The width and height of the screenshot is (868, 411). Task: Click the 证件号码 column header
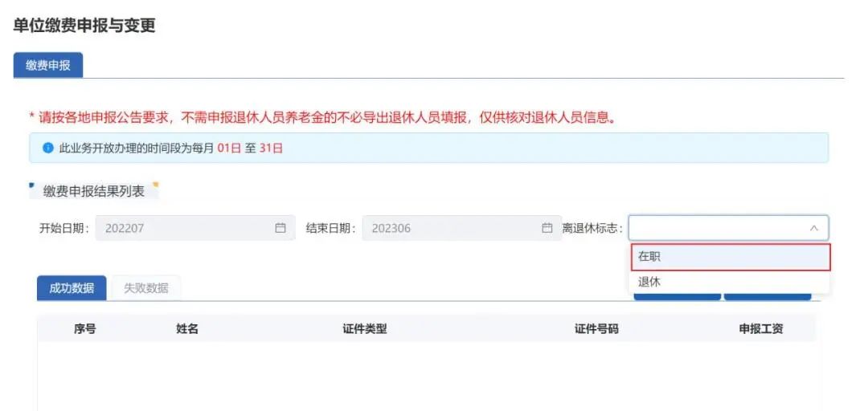[596, 329]
